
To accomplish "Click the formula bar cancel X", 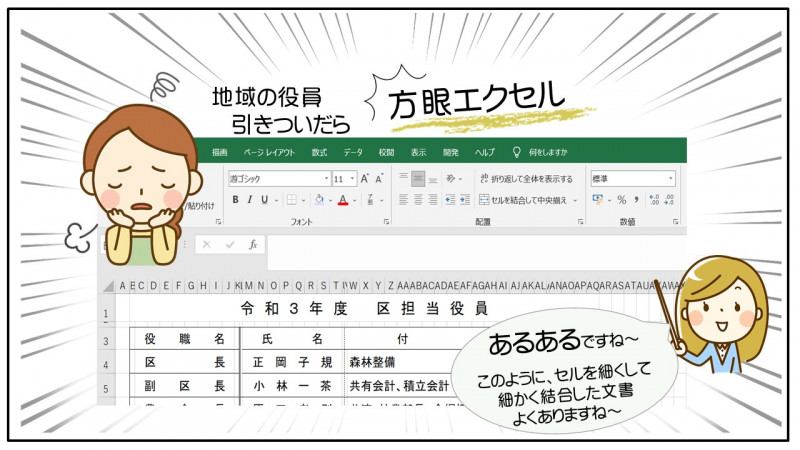I will [x=207, y=244].
